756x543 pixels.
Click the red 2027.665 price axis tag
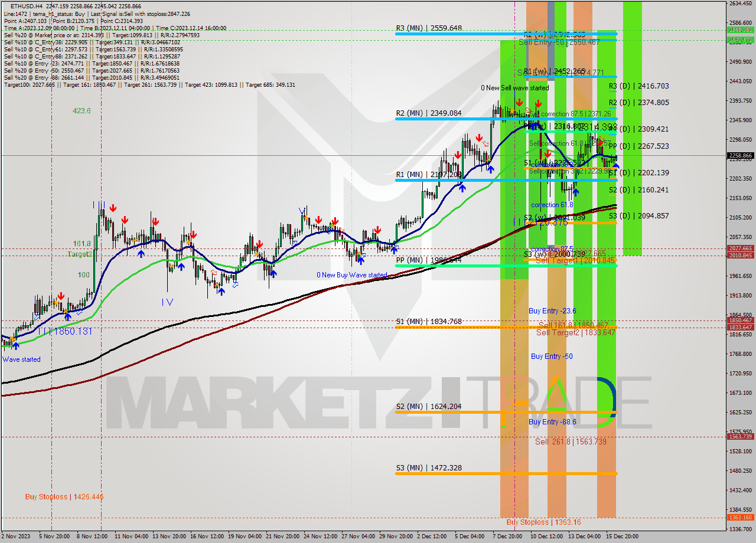[740, 248]
